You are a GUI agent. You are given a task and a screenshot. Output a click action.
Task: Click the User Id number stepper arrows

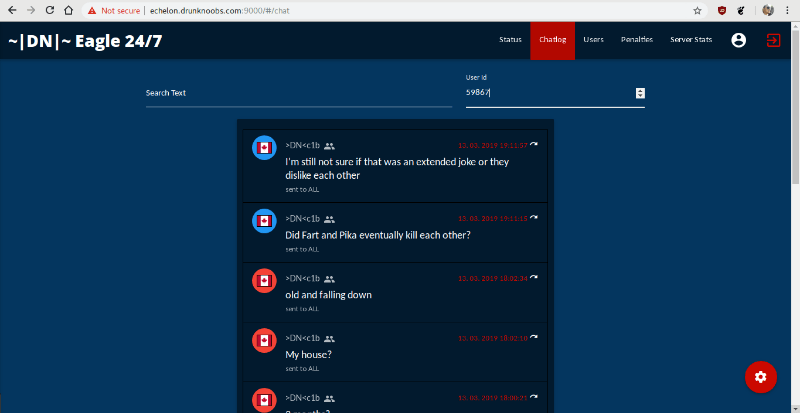coord(640,93)
